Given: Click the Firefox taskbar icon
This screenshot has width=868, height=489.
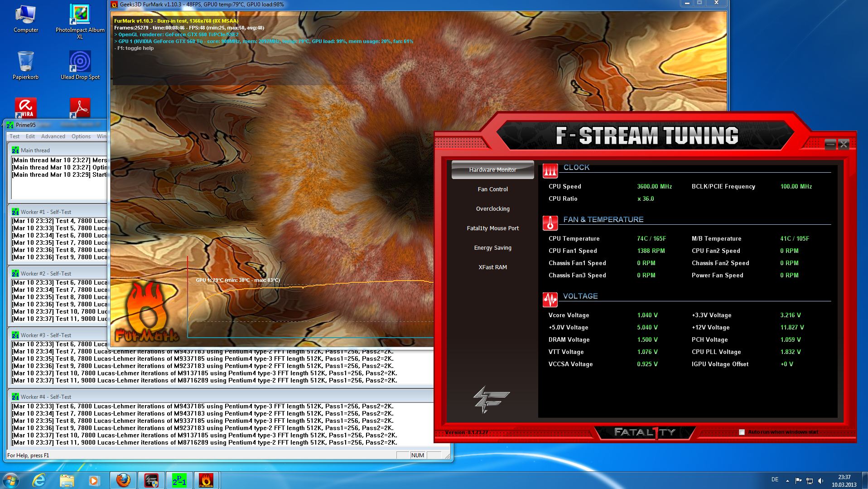Looking at the screenshot, I should [x=123, y=480].
